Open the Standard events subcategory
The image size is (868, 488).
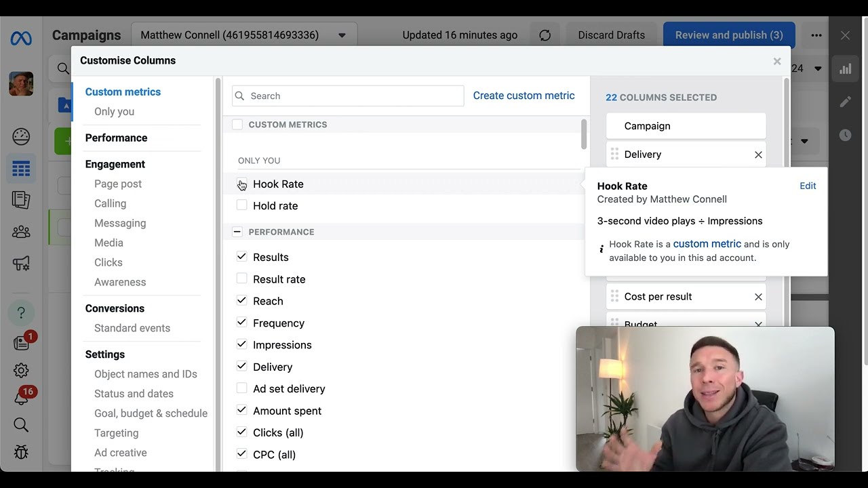[132, 329]
